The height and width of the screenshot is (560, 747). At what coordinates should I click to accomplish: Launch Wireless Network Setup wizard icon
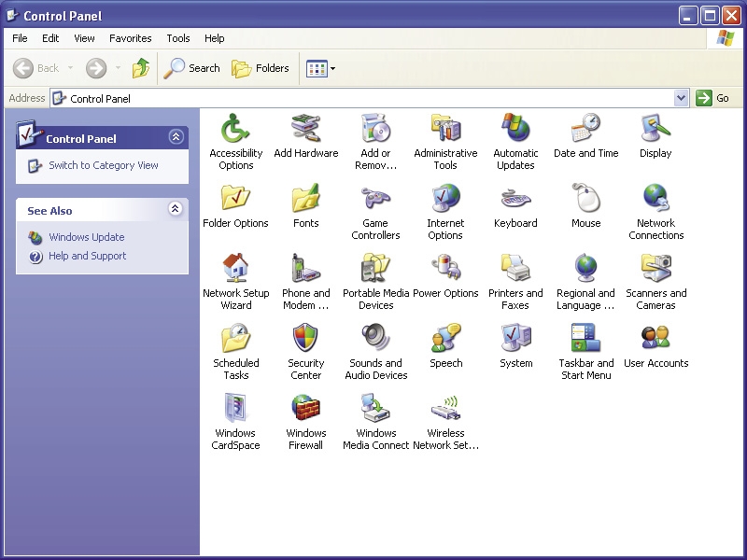pos(445,409)
